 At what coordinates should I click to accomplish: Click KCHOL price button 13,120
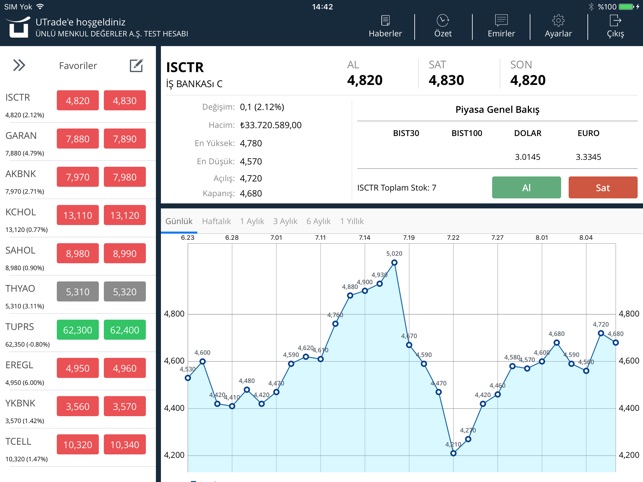[x=125, y=215]
